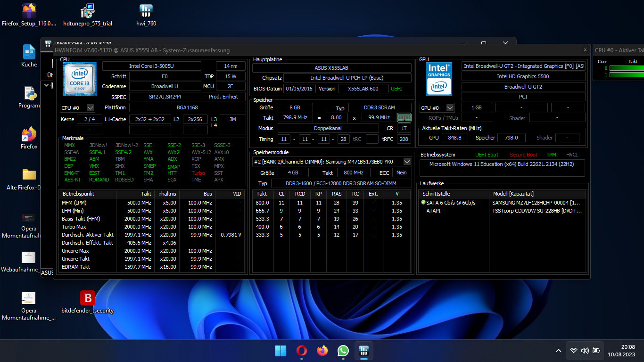Close the System-Zusammenfassung window

[585, 49]
